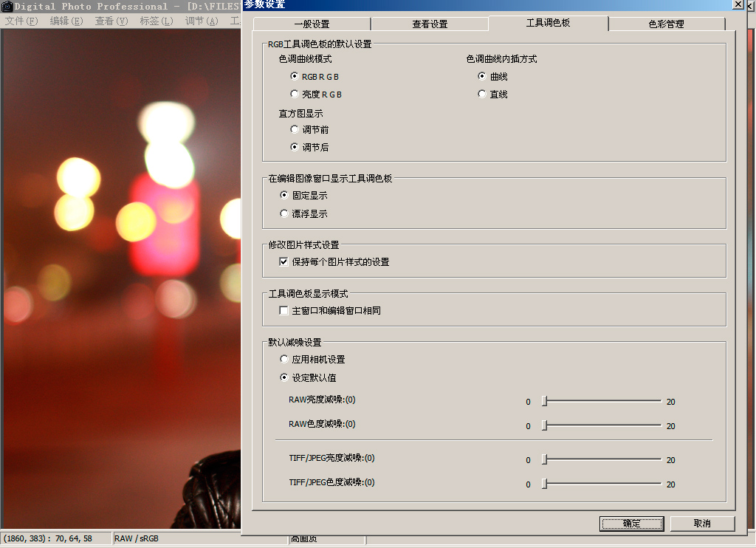Click the TIFF/JPEG亮度减噪 slider handle
Image resolution: width=756 pixels, height=548 pixels.
coord(544,459)
